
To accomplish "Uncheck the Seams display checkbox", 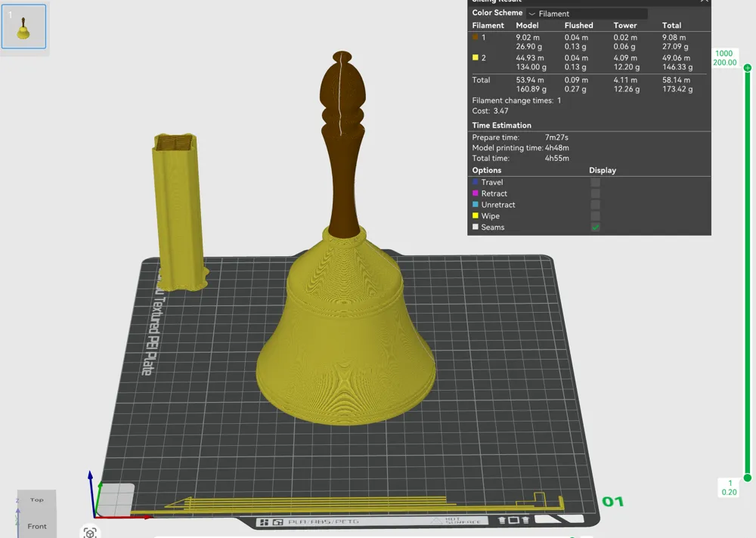I will [596, 227].
